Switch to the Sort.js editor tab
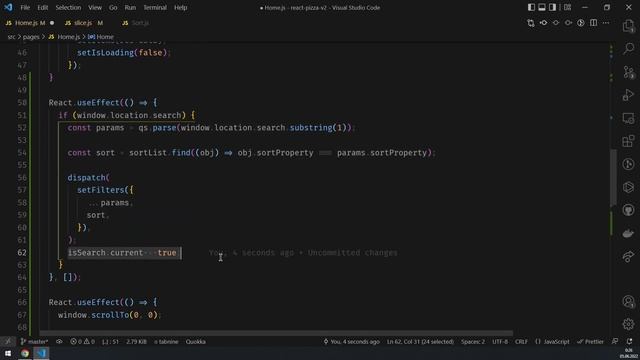 [x=136, y=23]
